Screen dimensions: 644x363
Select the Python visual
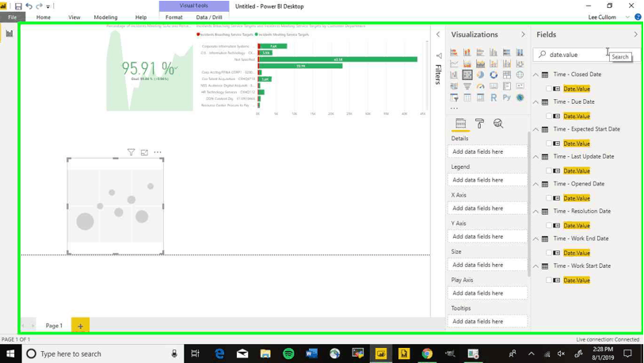pos(506,97)
